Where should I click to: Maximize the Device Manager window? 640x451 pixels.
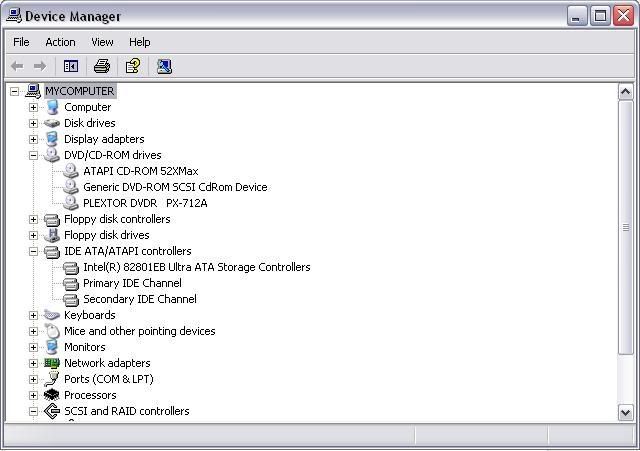pos(600,16)
